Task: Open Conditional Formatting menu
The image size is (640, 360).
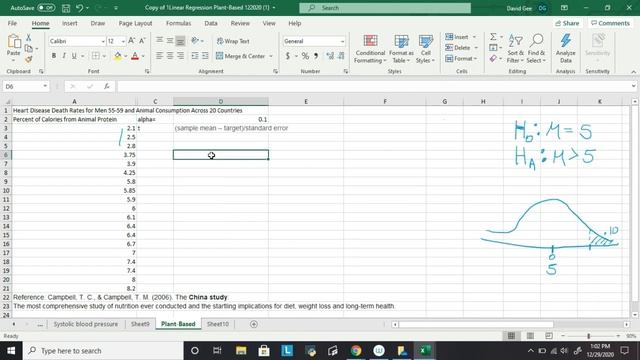Action: (370, 49)
